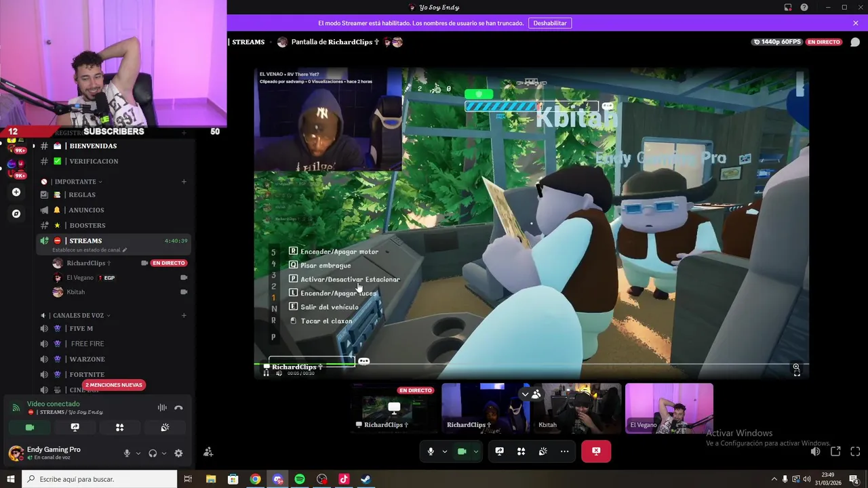The image size is (868, 488).
Task: Toggle camera in the Video conectado panel
Action: tap(30, 428)
